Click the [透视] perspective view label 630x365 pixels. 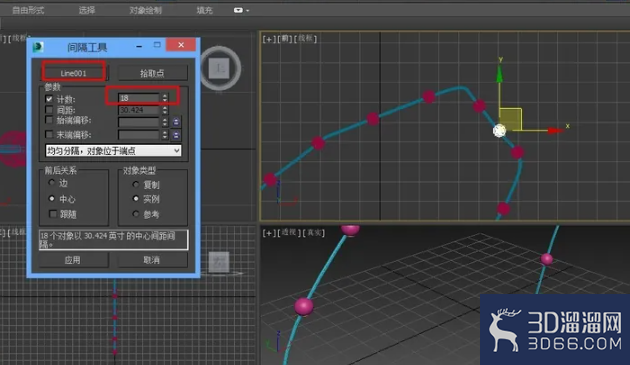[289, 233]
